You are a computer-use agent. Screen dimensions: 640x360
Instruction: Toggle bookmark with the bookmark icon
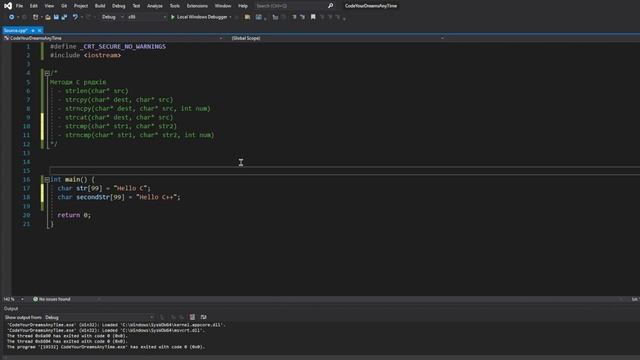coord(313,17)
